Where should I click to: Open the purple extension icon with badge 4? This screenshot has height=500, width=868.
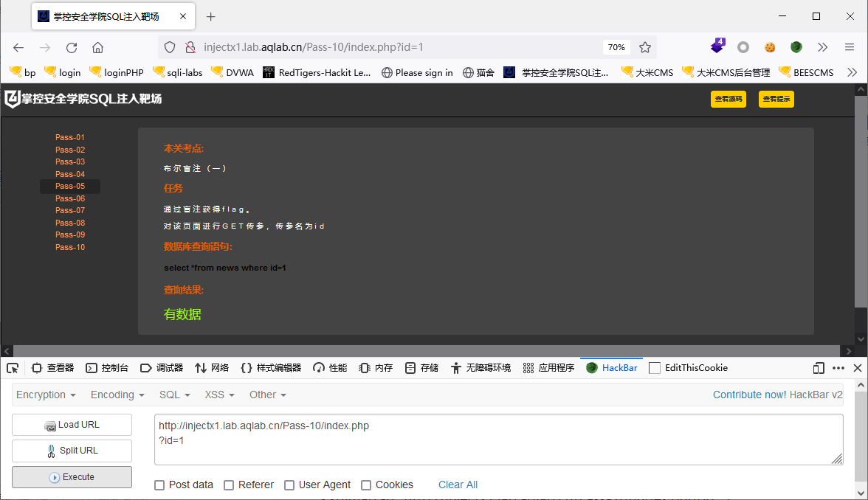(717, 46)
